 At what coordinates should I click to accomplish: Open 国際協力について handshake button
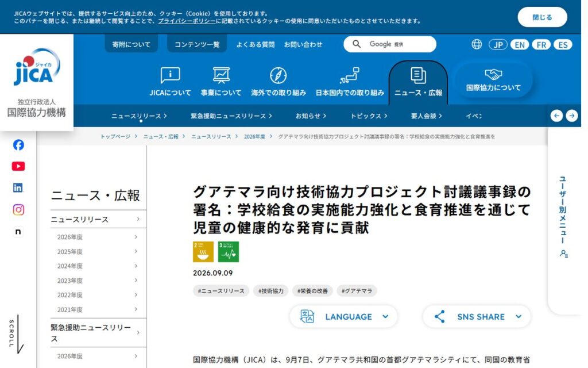(x=493, y=80)
